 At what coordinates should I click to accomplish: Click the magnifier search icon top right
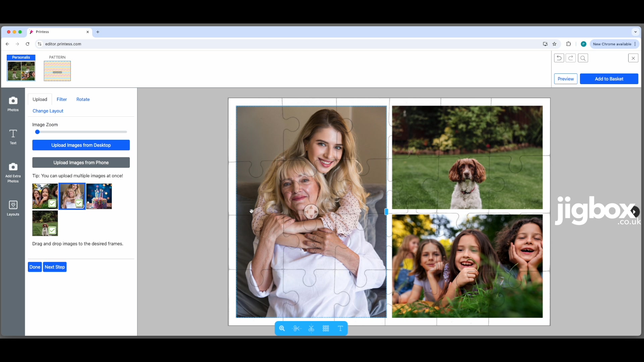click(x=583, y=58)
